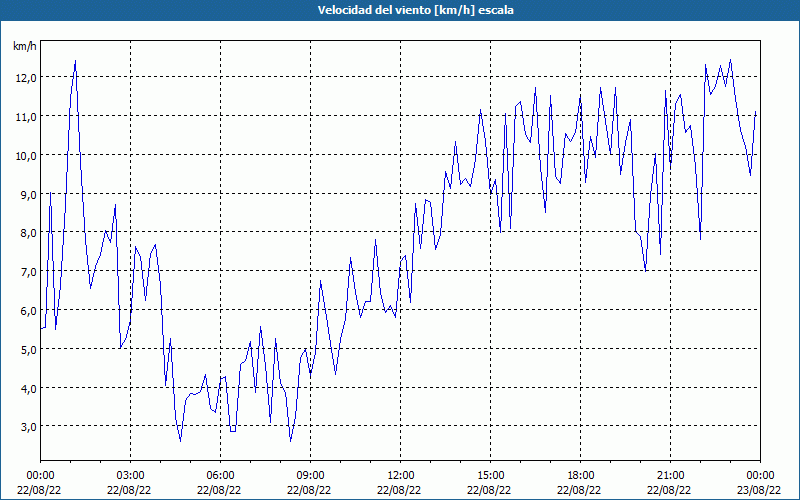This screenshot has height=500, width=800.
Task: Click the '7,0' y-axis label
Action: tap(28, 272)
